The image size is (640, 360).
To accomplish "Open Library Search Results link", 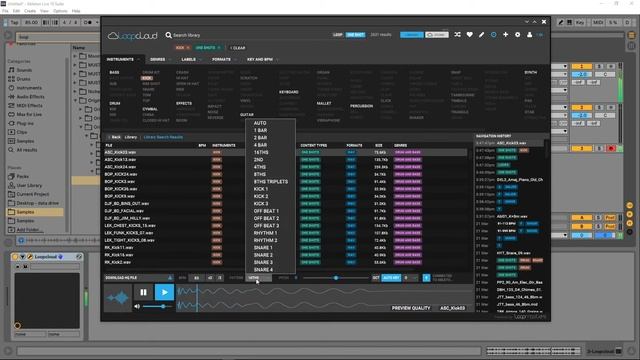I will pyautogui.click(x=163, y=137).
